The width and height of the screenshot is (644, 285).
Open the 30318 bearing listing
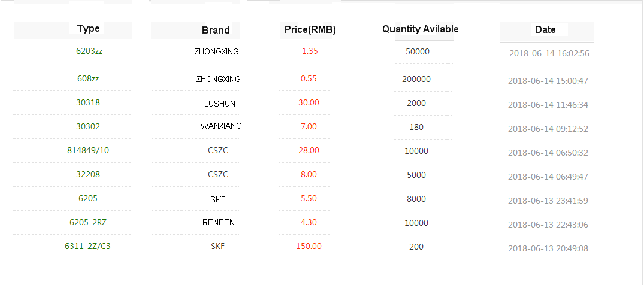(x=88, y=102)
